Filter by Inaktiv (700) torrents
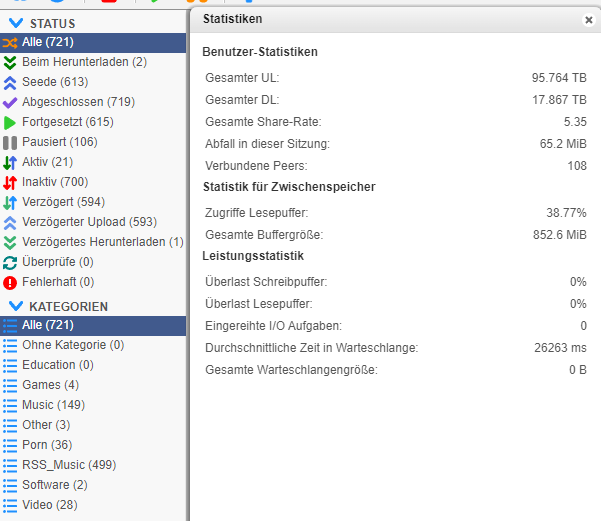The width and height of the screenshot is (601, 521). [54, 182]
